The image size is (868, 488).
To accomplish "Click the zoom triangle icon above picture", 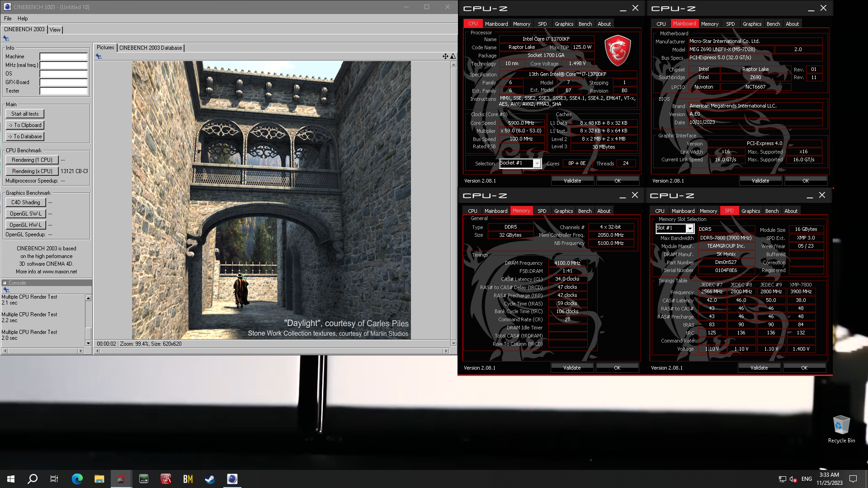I will coord(453,56).
